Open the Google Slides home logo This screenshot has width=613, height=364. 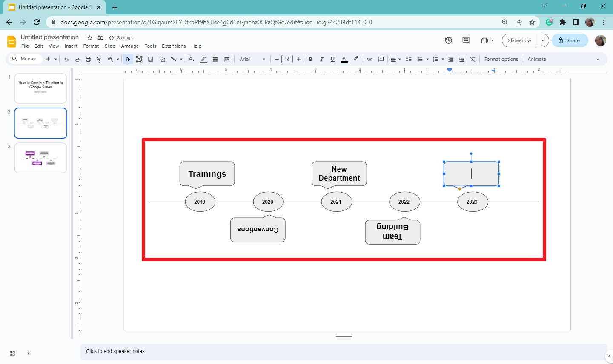(11, 41)
